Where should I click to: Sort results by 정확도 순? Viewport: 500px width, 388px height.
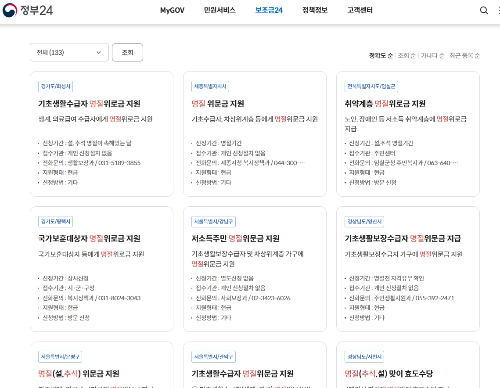(x=381, y=56)
